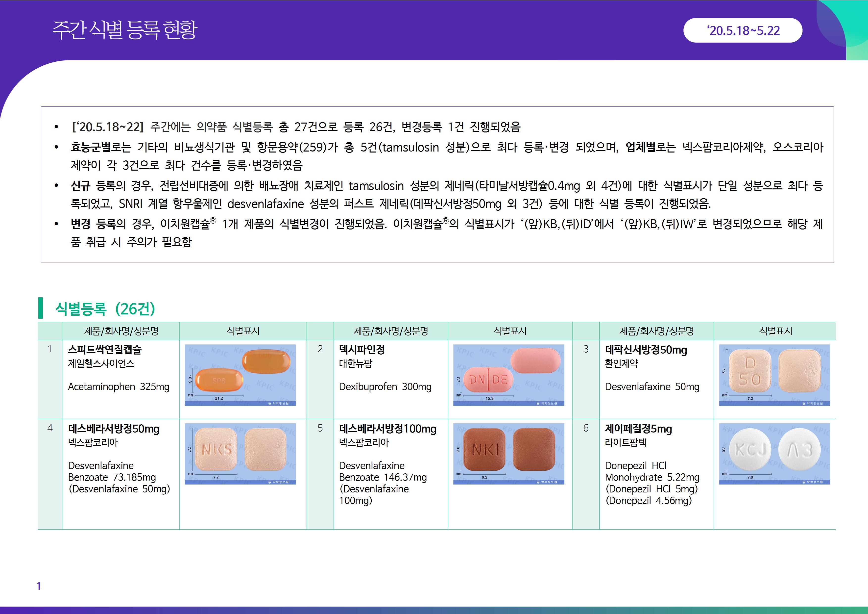The width and height of the screenshot is (868, 614).
Task: Click the 주간 식별 등록 현황 page title
Action: [125, 30]
